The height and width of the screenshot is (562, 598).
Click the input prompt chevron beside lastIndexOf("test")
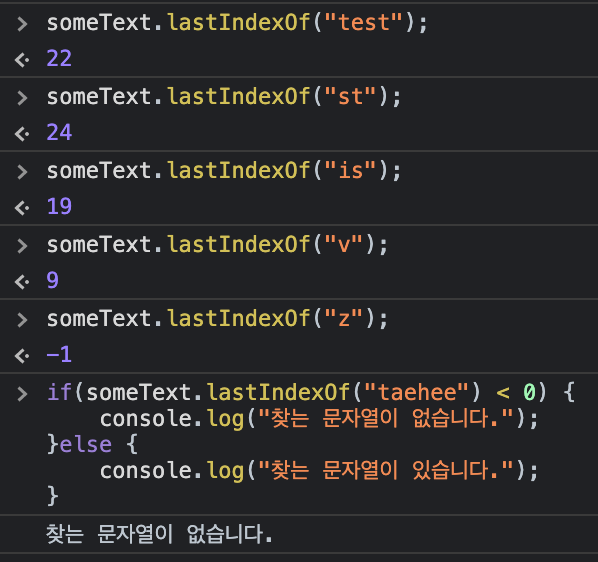pos(23,24)
